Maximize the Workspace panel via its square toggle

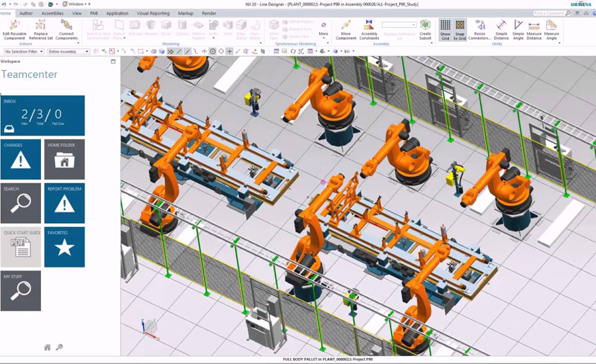113,62
